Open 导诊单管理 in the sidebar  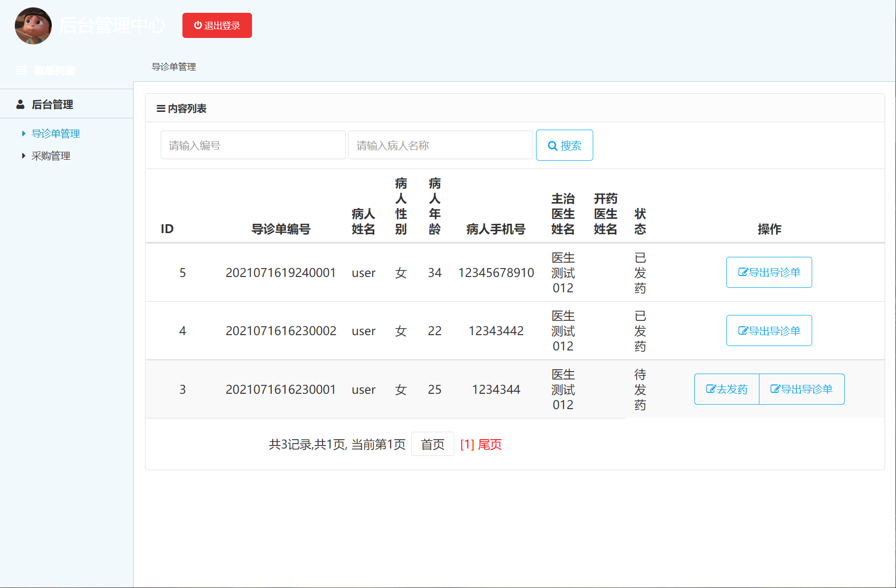56,134
